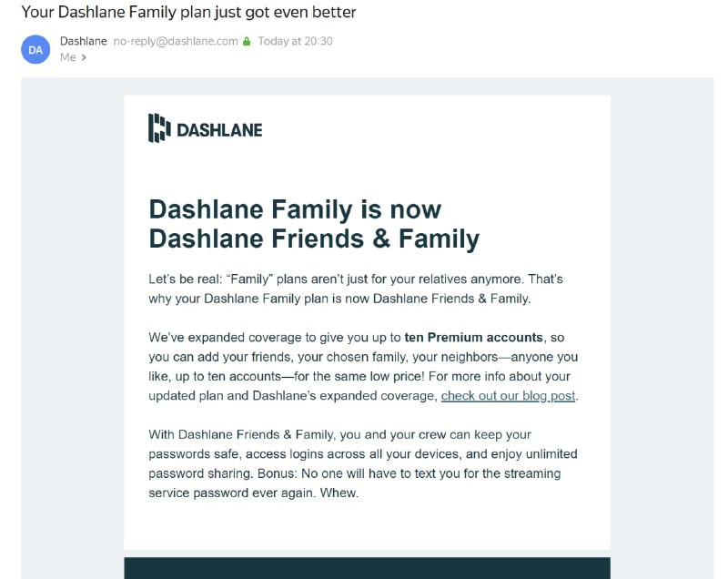
Task: Click the blue circular avatar next to Dashlane
Action: pyautogui.click(x=35, y=49)
